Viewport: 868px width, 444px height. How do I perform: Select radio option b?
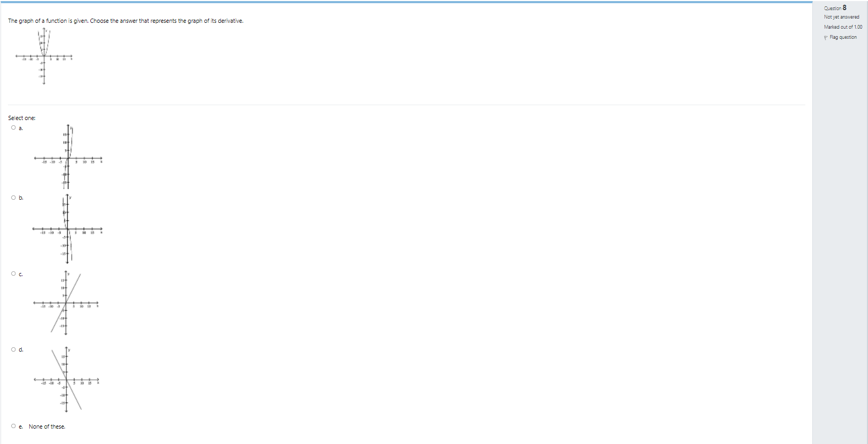click(x=13, y=198)
